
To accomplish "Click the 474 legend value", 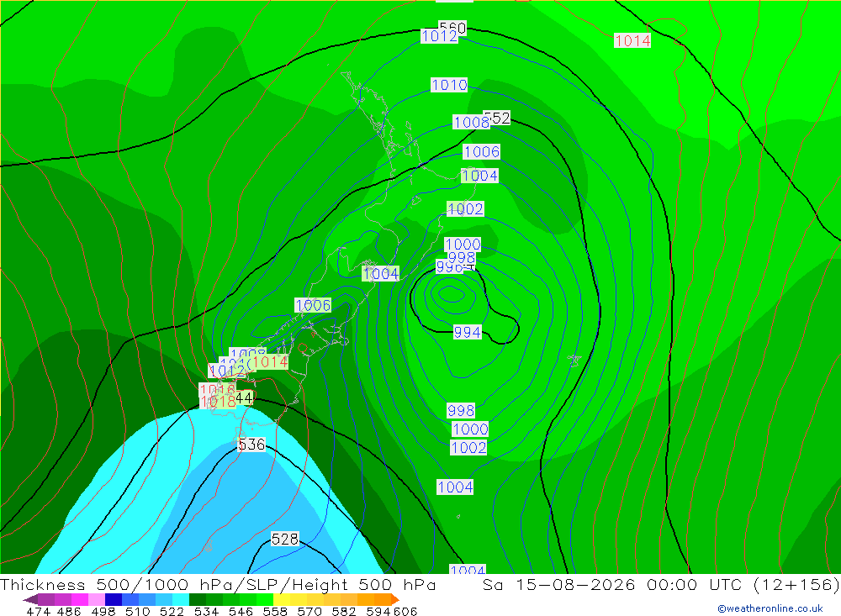I will coord(38,611).
